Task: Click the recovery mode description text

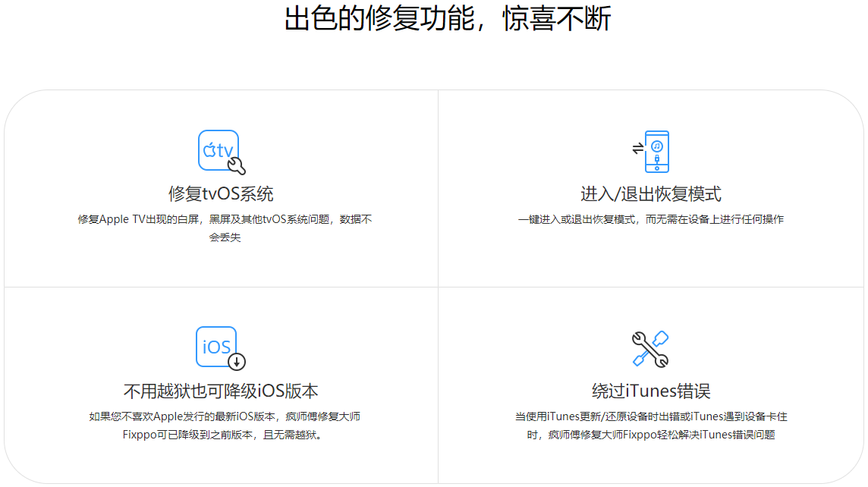Action: (652, 218)
